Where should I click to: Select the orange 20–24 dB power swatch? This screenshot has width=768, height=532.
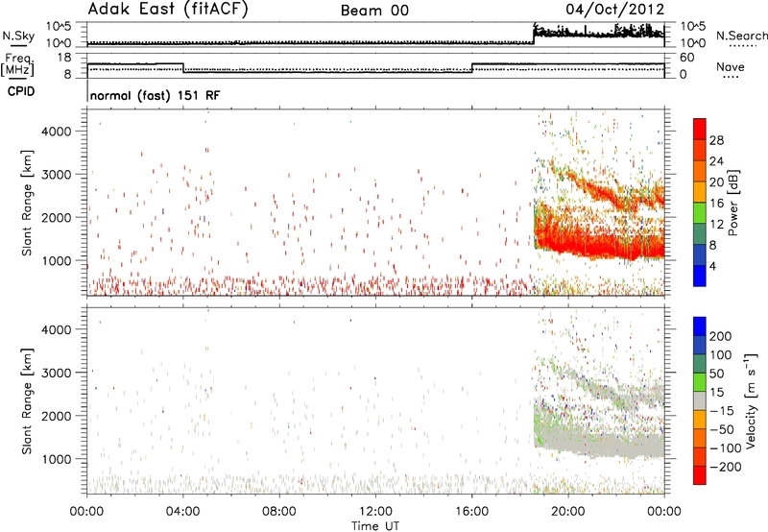[x=700, y=171]
